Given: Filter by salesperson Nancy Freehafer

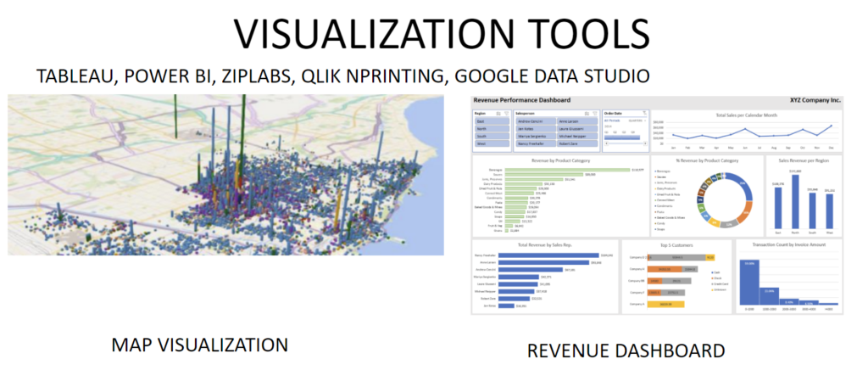Looking at the screenshot, I should [536, 143].
